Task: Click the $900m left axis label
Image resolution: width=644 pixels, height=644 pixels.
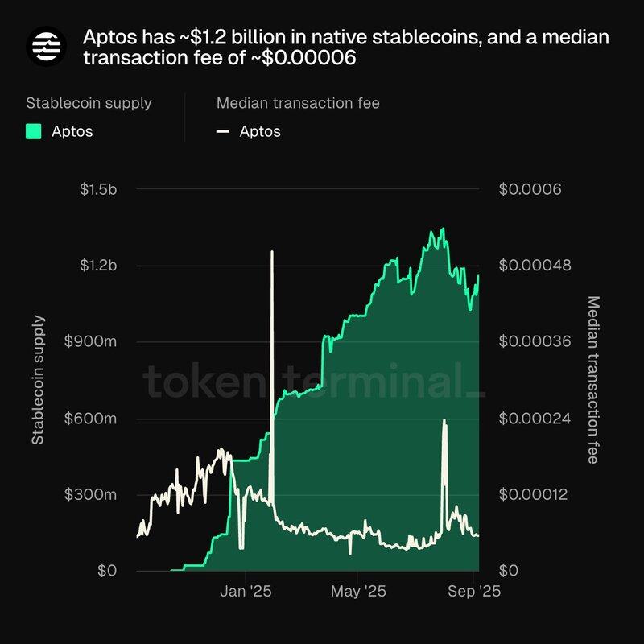Action: pyautogui.click(x=90, y=341)
